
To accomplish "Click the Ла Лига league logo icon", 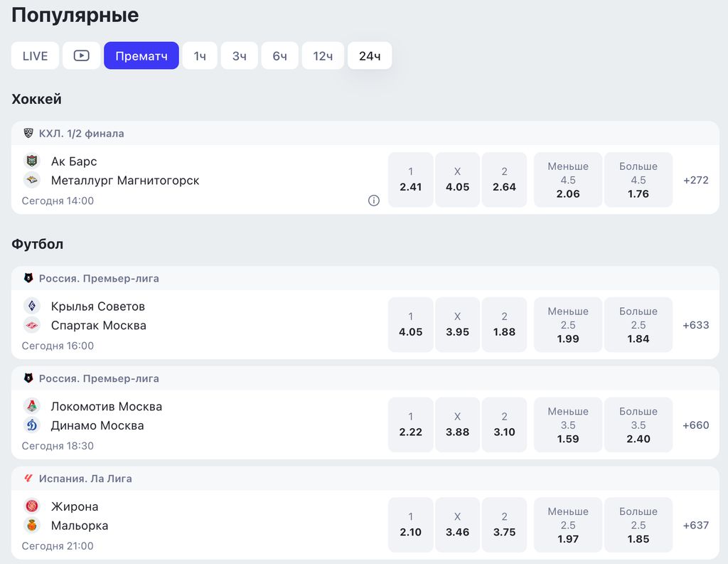I will click(28, 478).
